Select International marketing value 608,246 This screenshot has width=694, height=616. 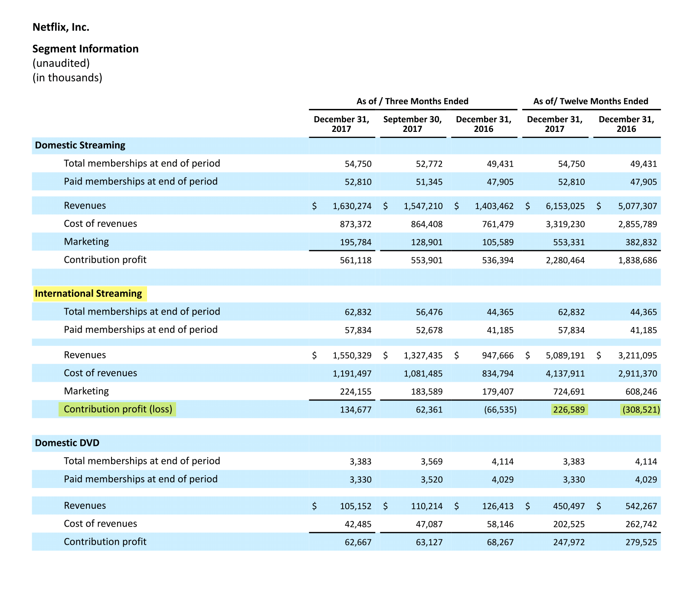click(641, 392)
